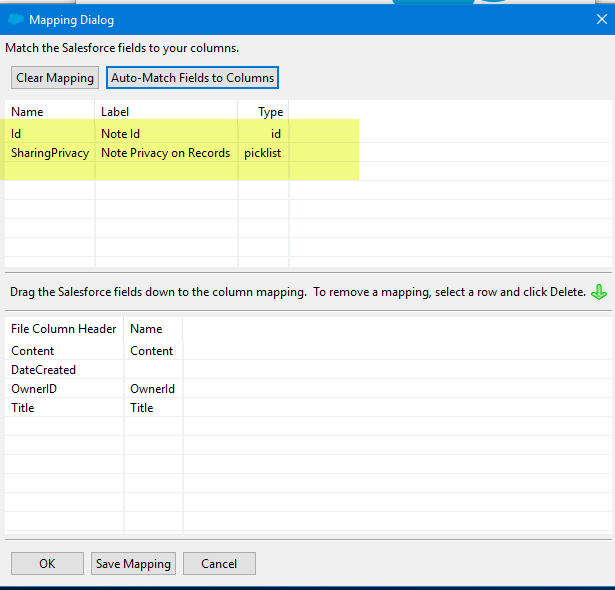Click Auto-Match Fields to Columns button
The width and height of the screenshot is (615, 590).
click(x=192, y=78)
